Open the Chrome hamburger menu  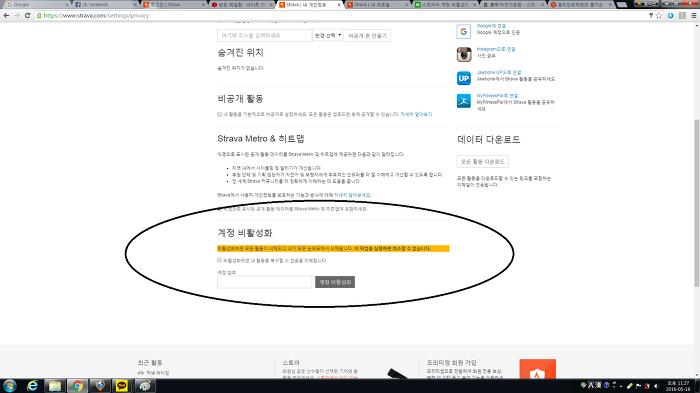click(694, 16)
